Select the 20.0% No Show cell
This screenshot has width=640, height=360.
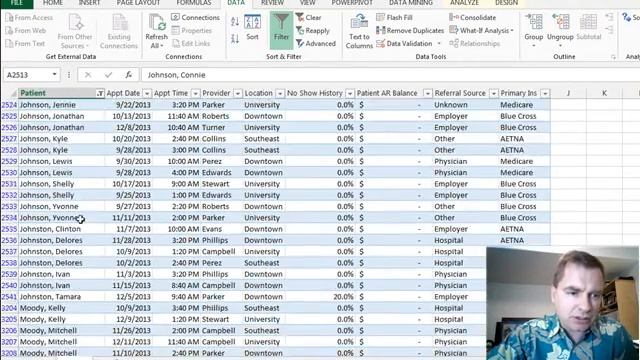click(x=320, y=297)
